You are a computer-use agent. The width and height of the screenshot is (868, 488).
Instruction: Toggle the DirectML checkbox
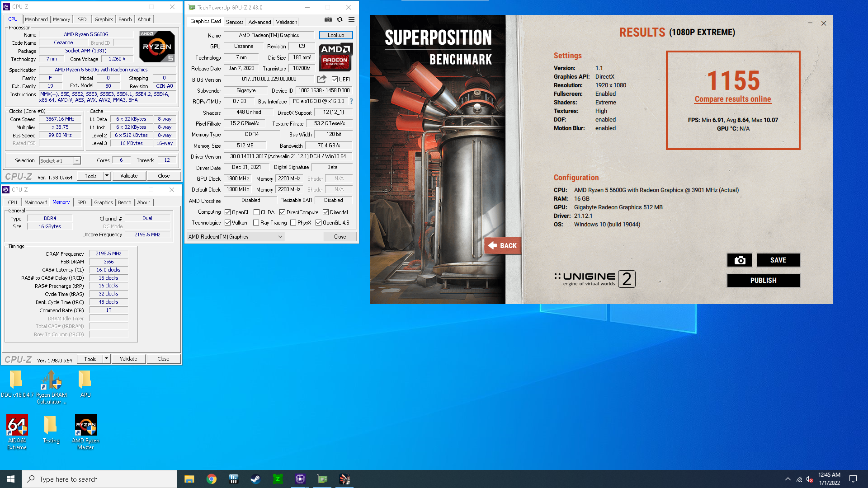[x=325, y=212]
